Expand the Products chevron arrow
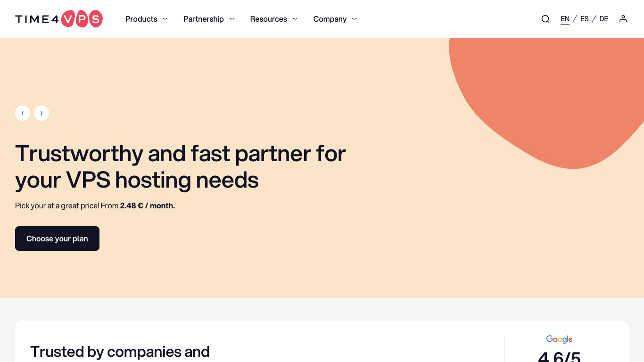This screenshot has width=644, height=362. pos(165,19)
